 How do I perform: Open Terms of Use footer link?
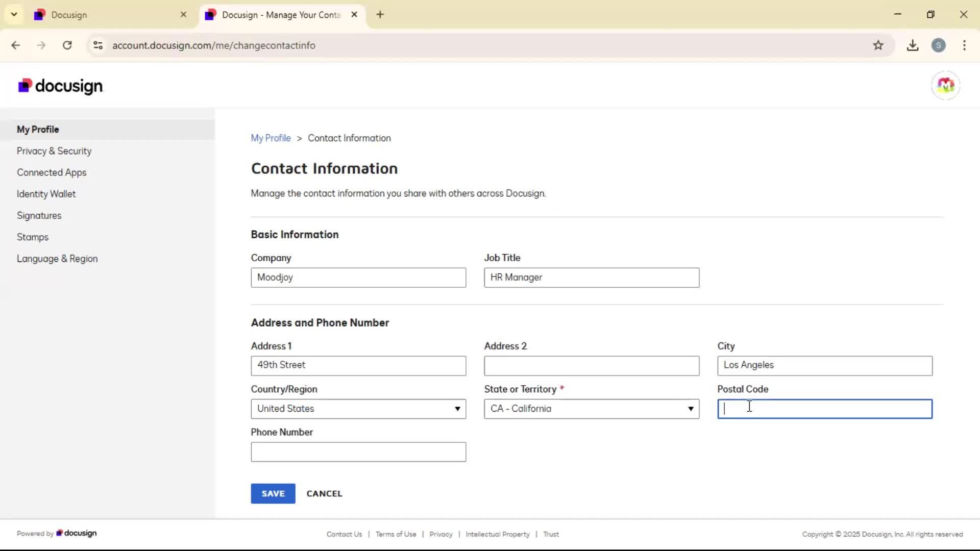[396, 534]
